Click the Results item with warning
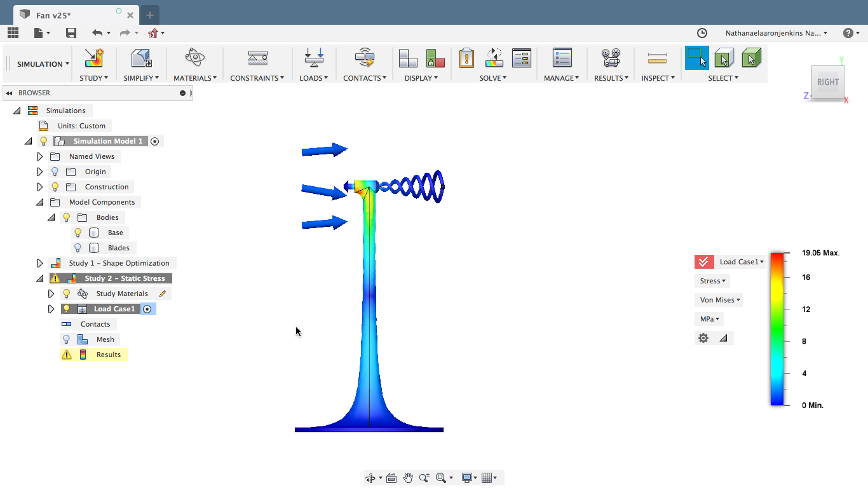This screenshot has width=868, height=488. coord(93,355)
